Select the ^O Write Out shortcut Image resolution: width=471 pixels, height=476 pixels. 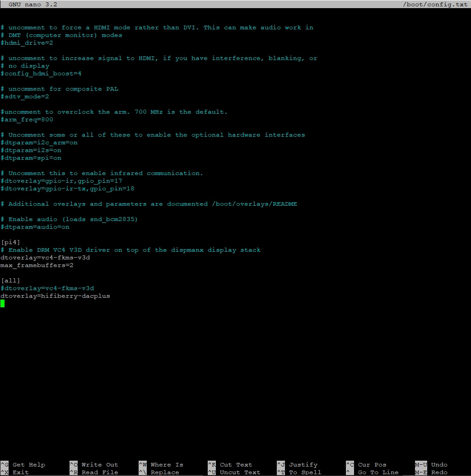tap(93, 465)
